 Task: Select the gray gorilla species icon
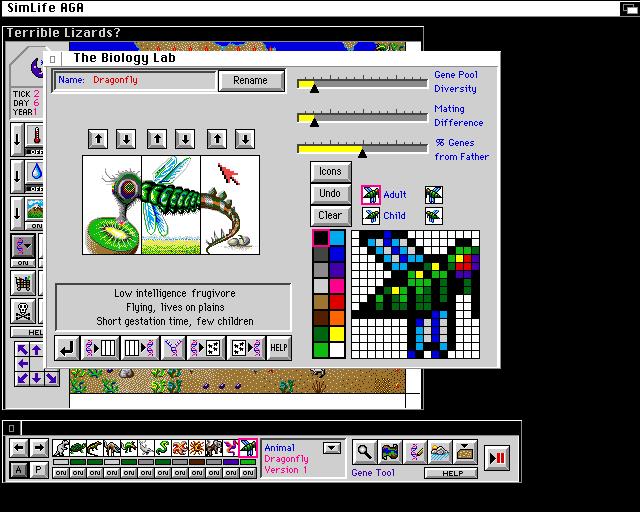tap(213, 448)
